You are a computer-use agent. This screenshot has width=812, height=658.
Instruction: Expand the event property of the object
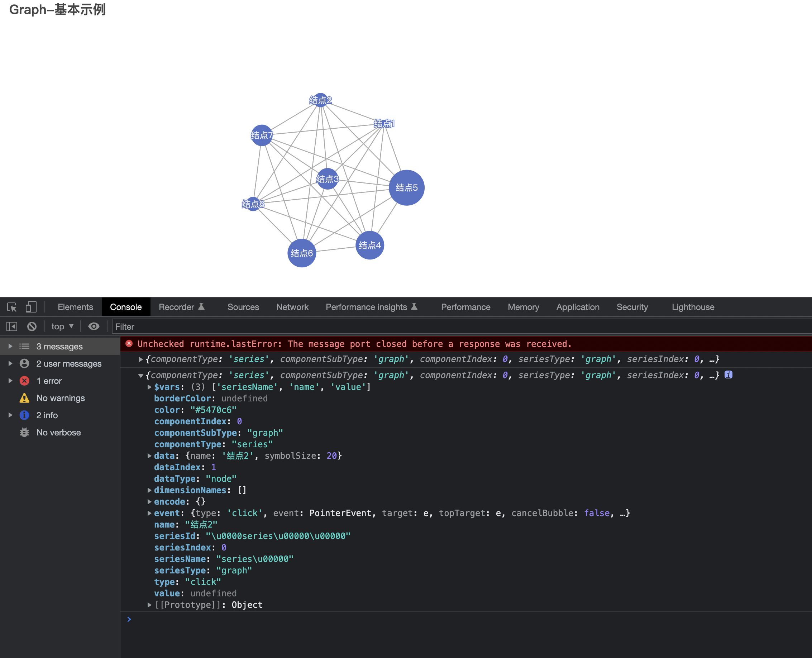pyautogui.click(x=149, y=513)
